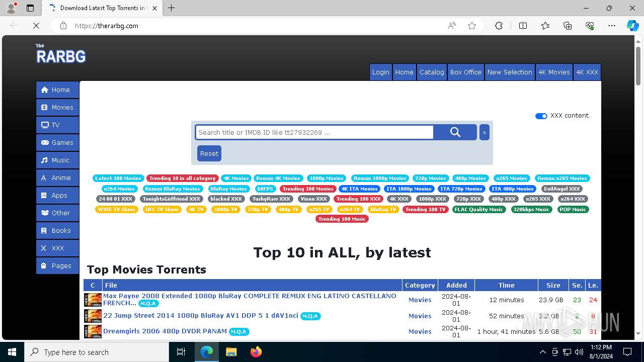The image size is (644, 362).
Task: Show hidden system tray icons
Action: [x=542, y=352]
